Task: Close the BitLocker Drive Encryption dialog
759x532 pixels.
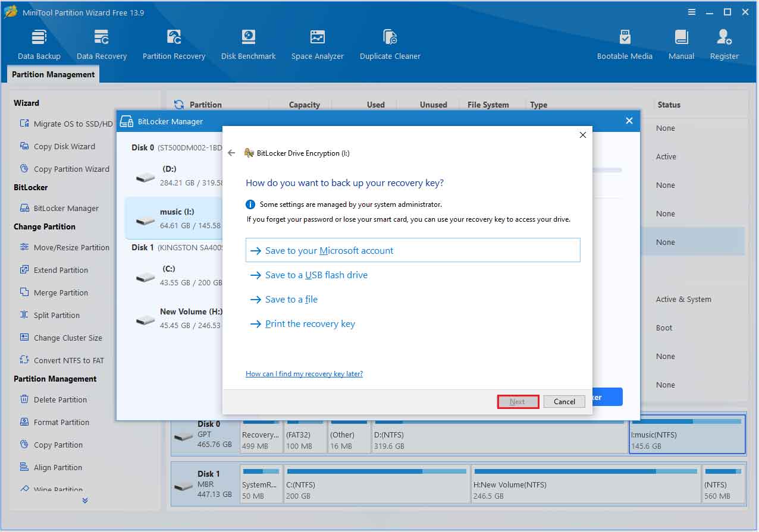Action: coord(583,135)
